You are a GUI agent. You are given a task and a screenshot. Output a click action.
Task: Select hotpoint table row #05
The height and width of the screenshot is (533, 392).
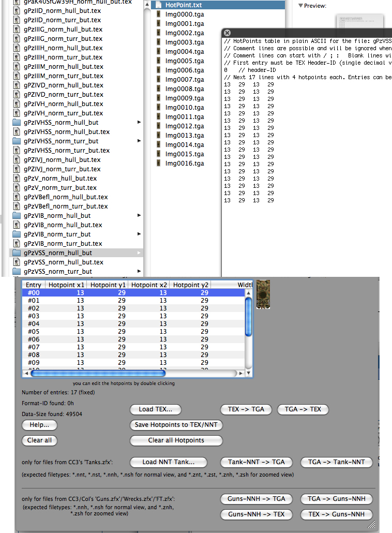click(133, 331)
